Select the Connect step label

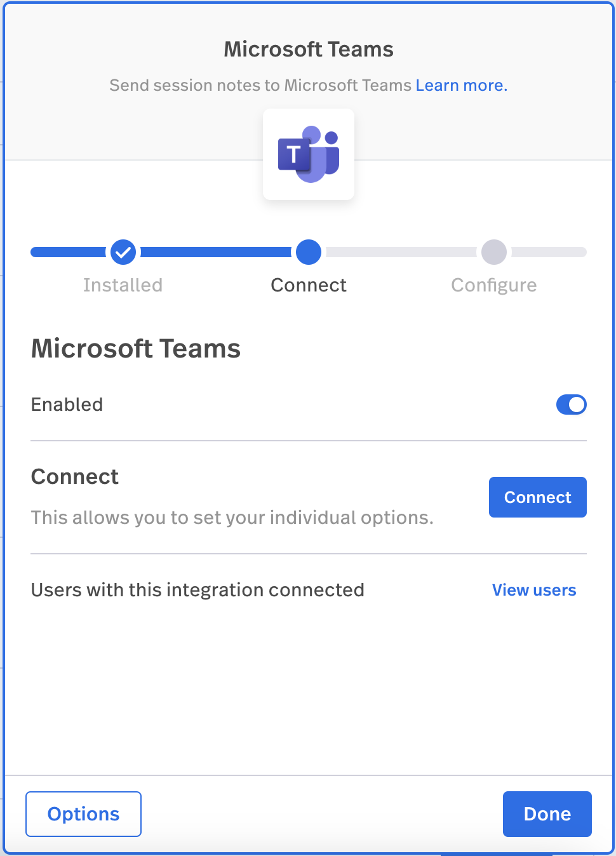point(309,285)
